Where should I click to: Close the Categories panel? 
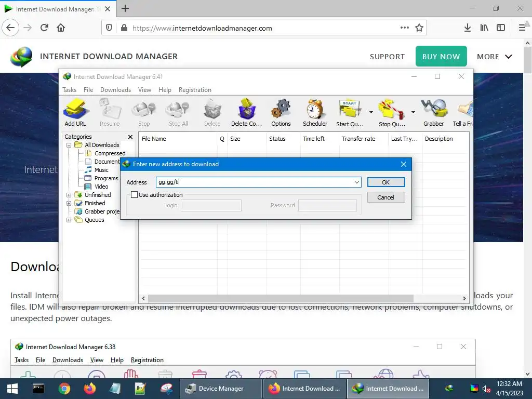[130, 137]
